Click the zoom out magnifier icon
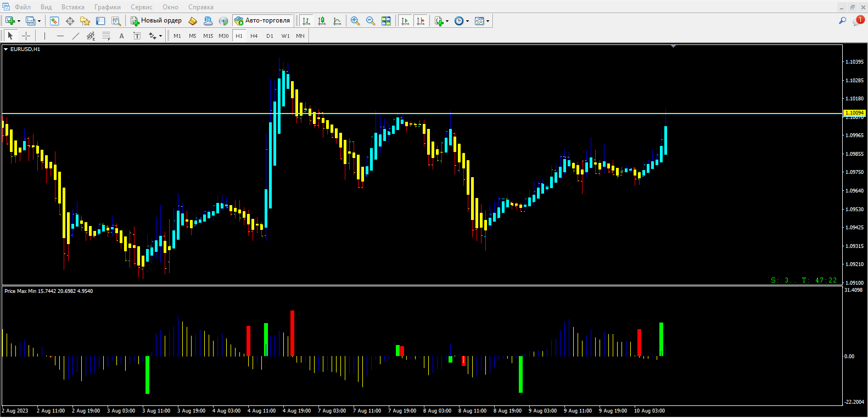Viewport: 868px width, 418px height. [371, 21]
